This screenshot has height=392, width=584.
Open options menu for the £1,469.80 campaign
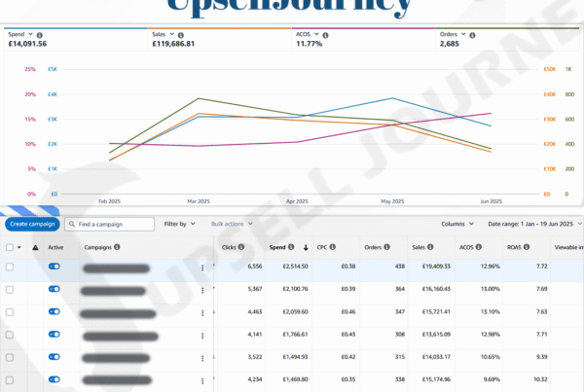point(202,381)
